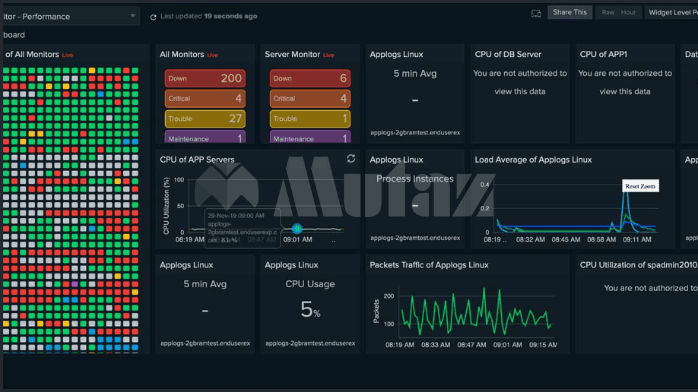Click Load Average of Applogs Linux title
This screenshot has width=698, height=392.
[533, 160]
